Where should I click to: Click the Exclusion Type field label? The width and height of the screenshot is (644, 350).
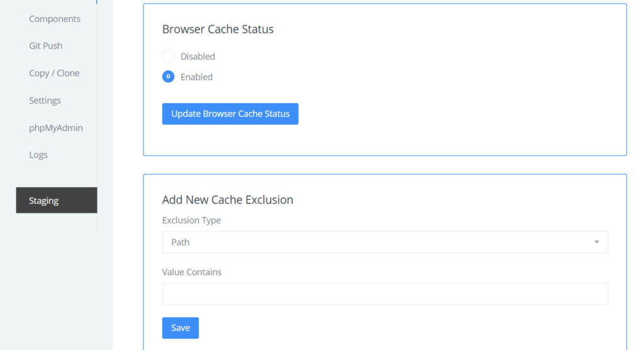click(x=191, y=220)
